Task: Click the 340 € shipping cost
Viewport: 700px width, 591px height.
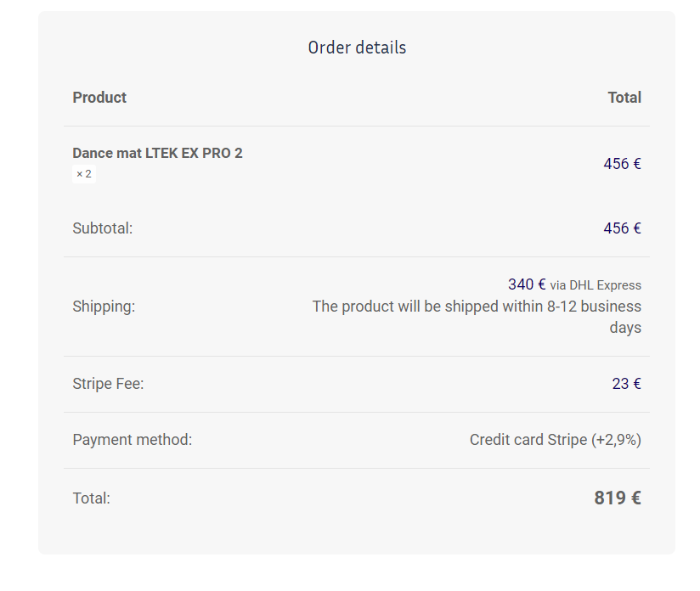Action: click(x=527, y=284)
